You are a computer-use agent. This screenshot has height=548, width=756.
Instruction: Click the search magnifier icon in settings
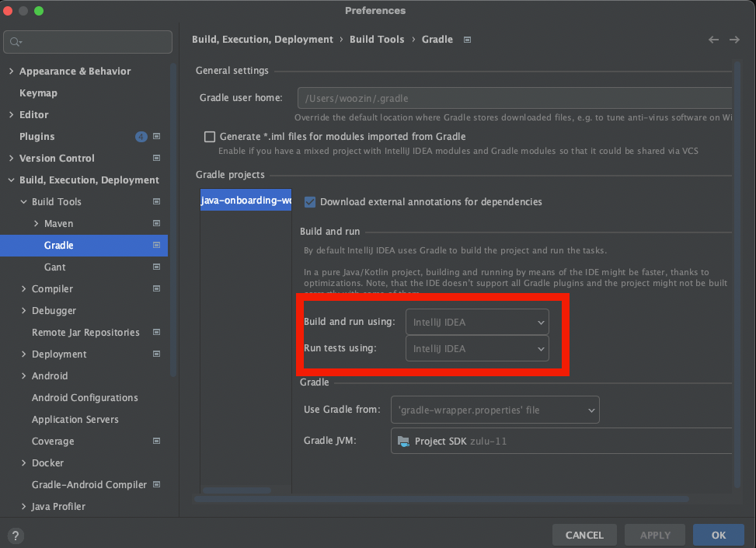coord(16,42)
